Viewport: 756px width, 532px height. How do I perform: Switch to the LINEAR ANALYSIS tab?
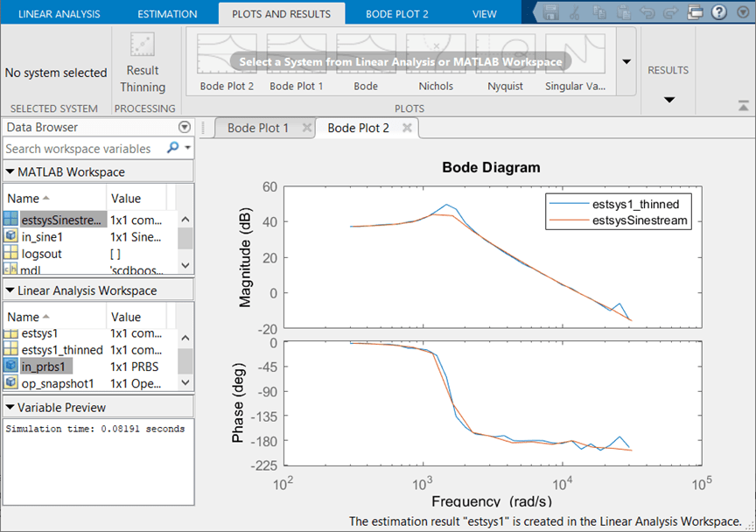[x=59, y=14]
